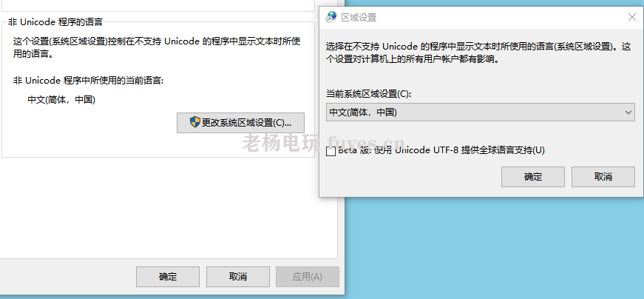Cancel via 取消 in the left properties window
644x299 pixels.
point(238,277)
